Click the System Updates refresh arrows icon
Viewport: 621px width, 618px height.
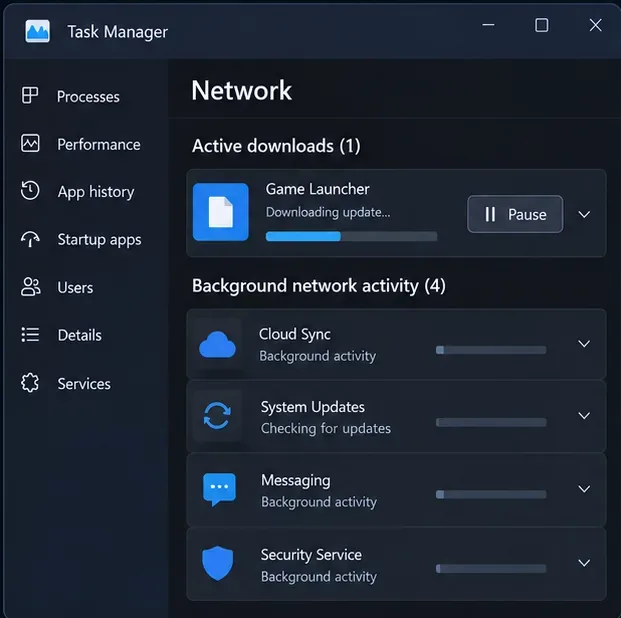[x=217, y=416]
